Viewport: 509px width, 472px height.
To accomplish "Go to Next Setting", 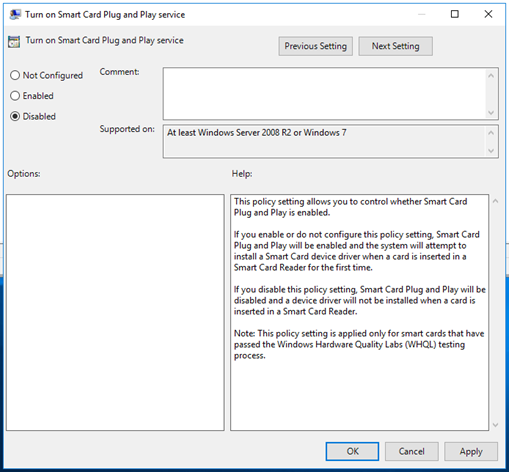I will pyautogui.click(x=396, y=46).
